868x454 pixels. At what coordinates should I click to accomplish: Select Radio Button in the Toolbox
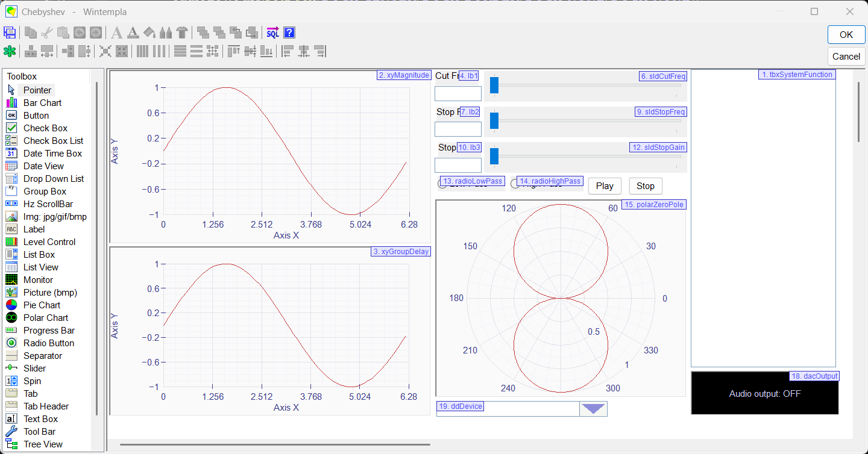click(x=49, y=343)
